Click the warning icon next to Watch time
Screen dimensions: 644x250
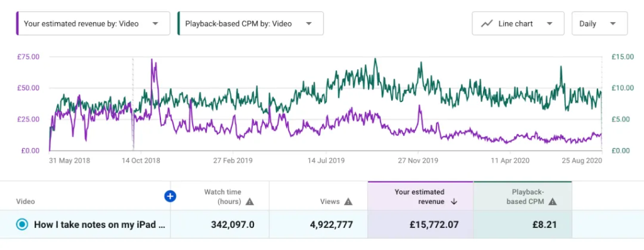pyautogui.click(x=250, y=202)
